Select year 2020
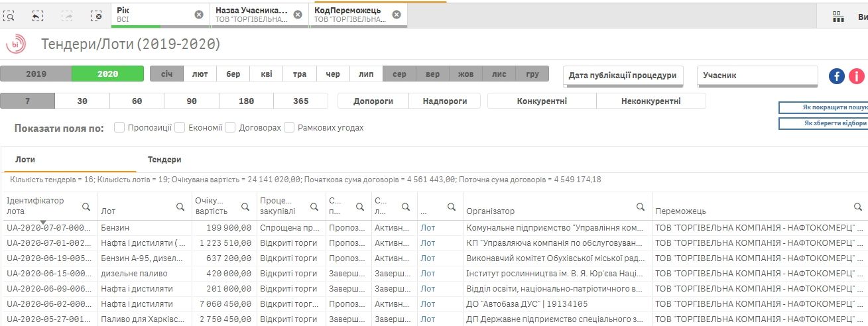 point(107,74)
